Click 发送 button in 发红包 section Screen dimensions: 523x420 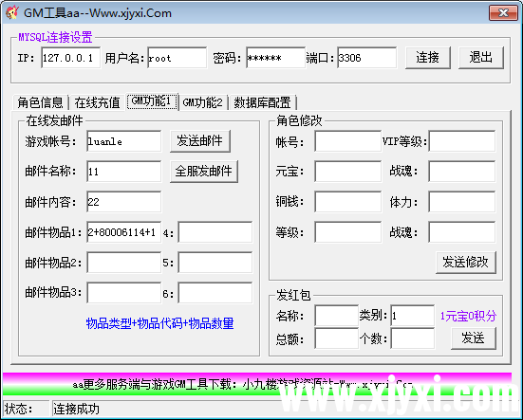pos(474,338)
